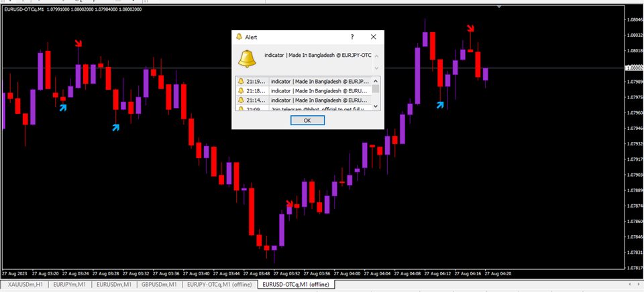Click the '27 Aug 2023' time axis label
Viewport: 644px width, 292px height.
16,273
